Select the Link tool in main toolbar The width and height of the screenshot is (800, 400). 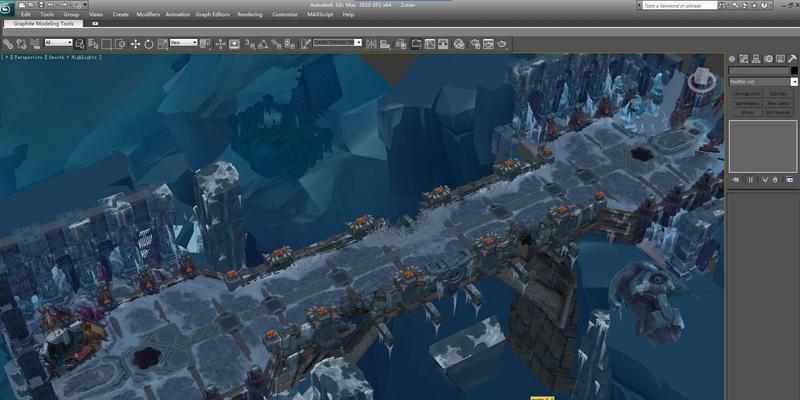[x=8, y=44]
